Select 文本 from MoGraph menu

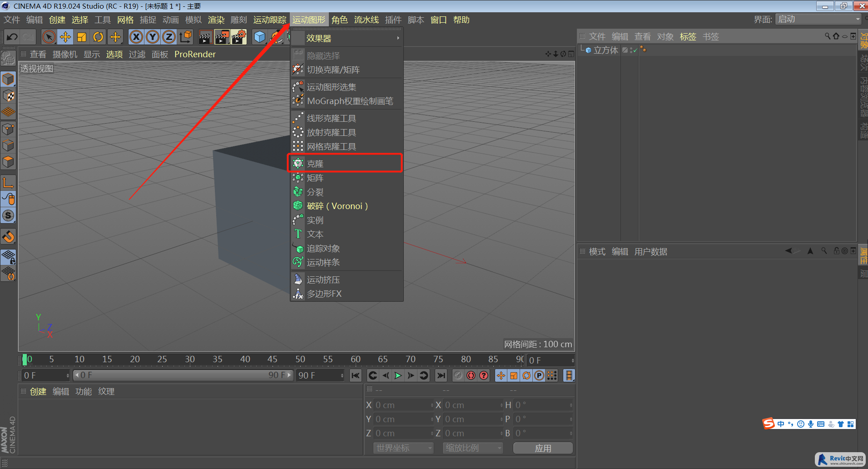click(x=346, y=234)
